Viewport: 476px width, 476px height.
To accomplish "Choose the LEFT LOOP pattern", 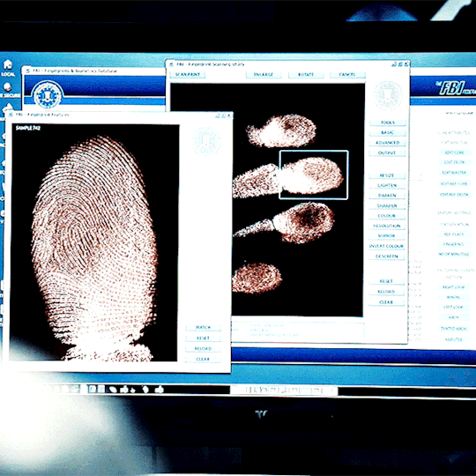I will (x=454, y=308).
